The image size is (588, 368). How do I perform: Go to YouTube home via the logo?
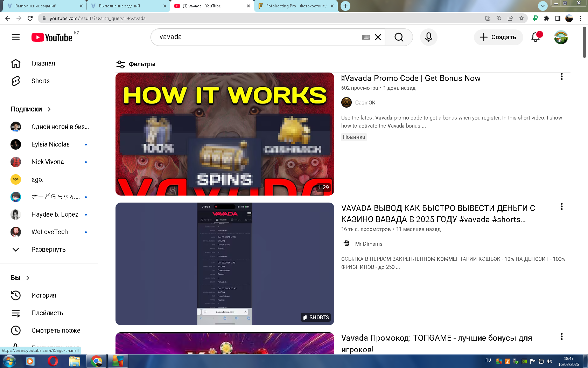[x=52, y=38]
